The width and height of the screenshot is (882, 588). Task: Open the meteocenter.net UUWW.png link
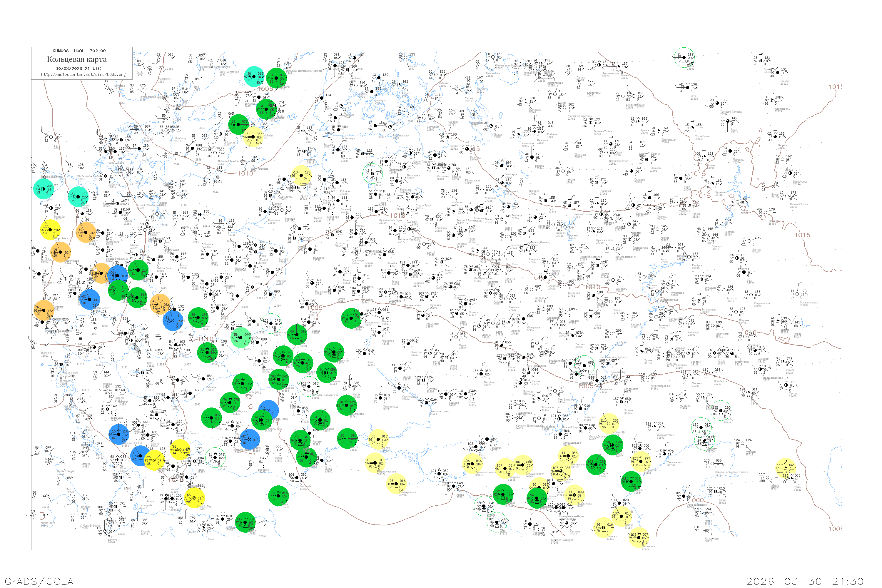(83, 75)
